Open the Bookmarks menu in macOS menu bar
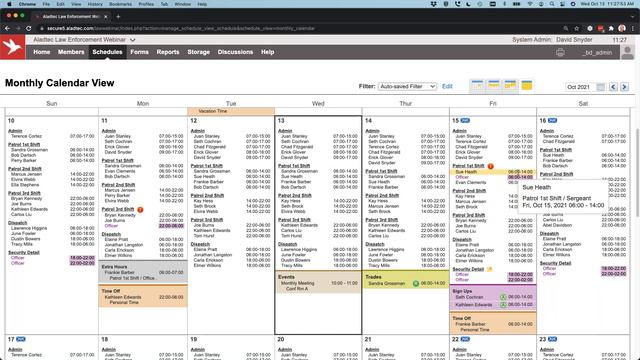Image resolution: width=640 pixels, height=360 pixels. (120, 4)
